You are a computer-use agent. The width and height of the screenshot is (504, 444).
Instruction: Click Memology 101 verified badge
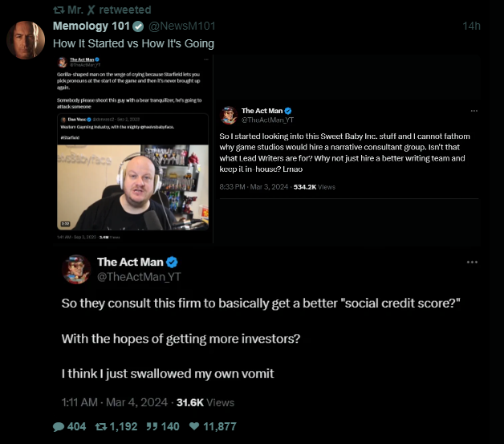point(138,26)
